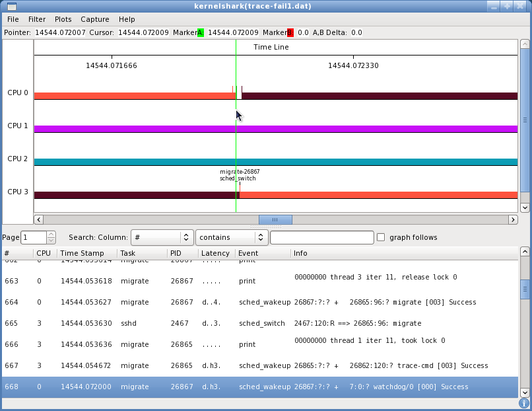Image resolution: width=532 pixels, height=411 pixels.
Task: Click the blue info icon at bottom right
Action: pos(524,402)
